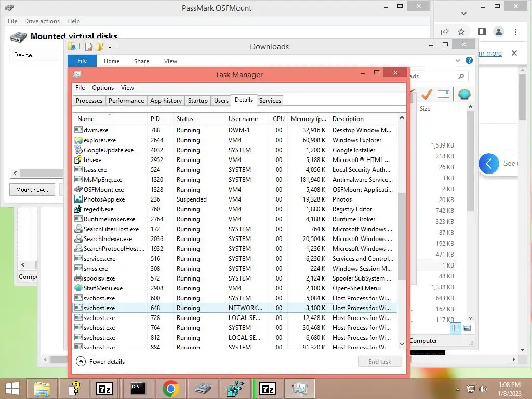Screen dimensions: 532x399
Task: Open the Startup tab
Action: tap(198, 101)
